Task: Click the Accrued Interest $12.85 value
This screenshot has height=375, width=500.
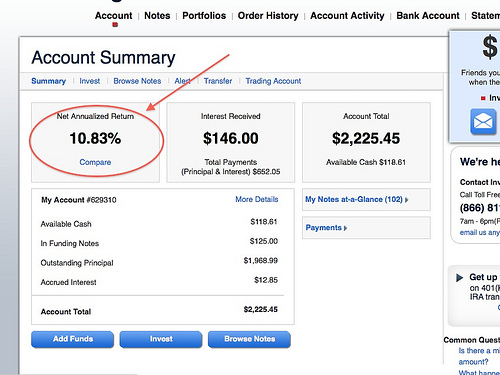Action: (266, 280)
